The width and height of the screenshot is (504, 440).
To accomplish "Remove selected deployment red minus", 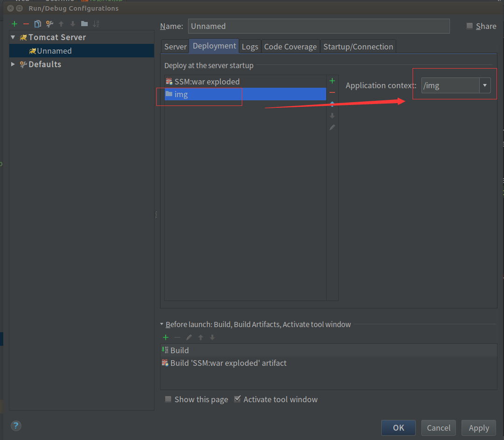I will pos(332,92).
